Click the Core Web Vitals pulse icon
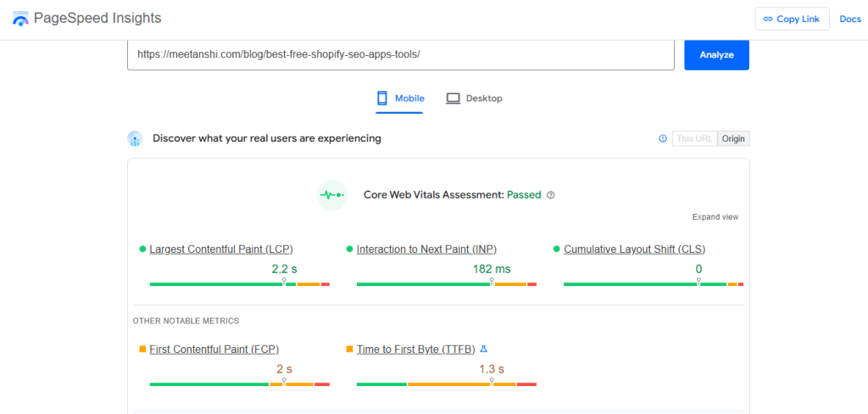This screenshot has width=868, height=414. click(332, 195)
